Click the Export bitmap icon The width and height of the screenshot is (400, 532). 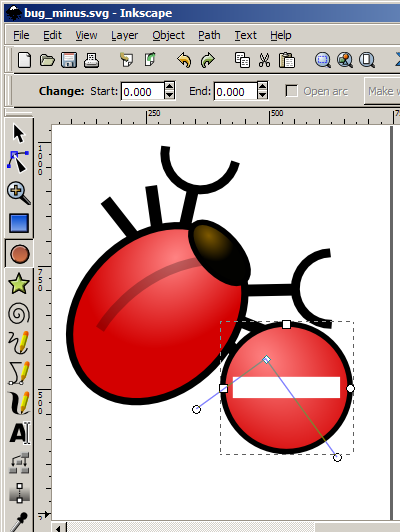(x=150, y=60)
